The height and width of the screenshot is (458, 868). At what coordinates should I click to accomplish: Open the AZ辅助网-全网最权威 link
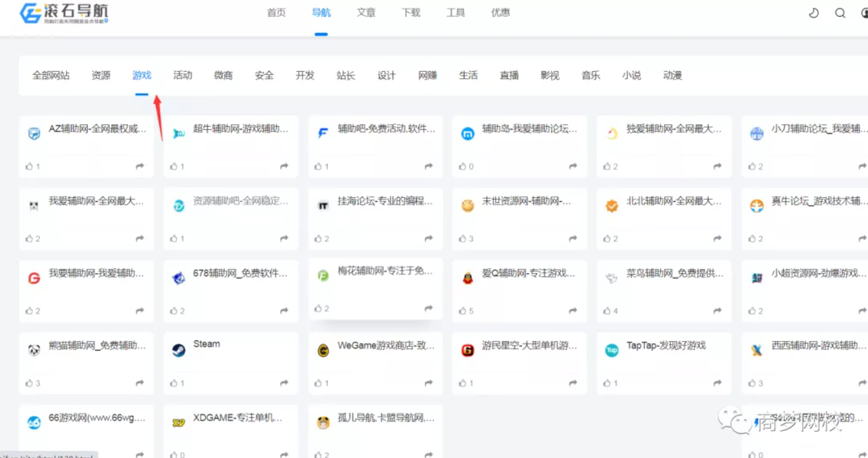(98, 129)
